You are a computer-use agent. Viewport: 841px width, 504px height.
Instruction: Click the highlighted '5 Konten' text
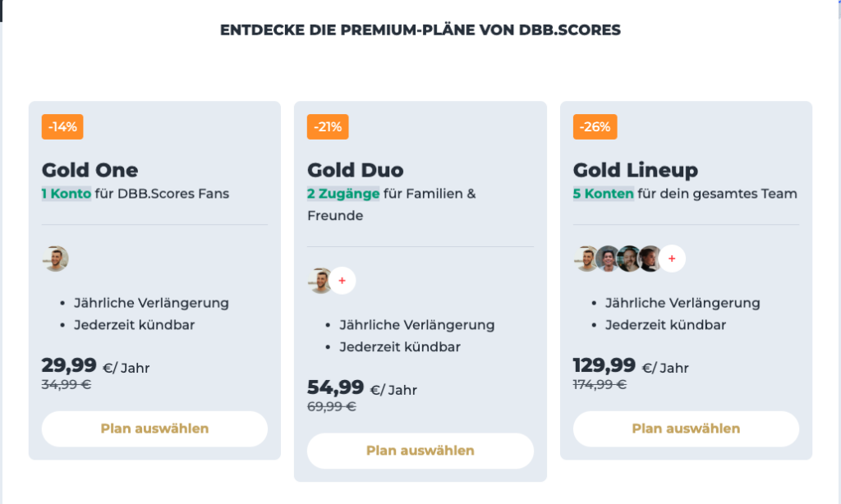[604, 195]
